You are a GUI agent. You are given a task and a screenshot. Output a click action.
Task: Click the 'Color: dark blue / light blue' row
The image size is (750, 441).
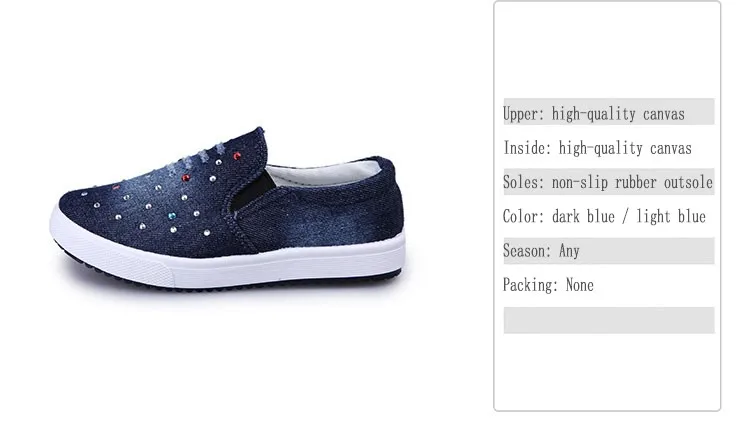(x=608, y=216)
